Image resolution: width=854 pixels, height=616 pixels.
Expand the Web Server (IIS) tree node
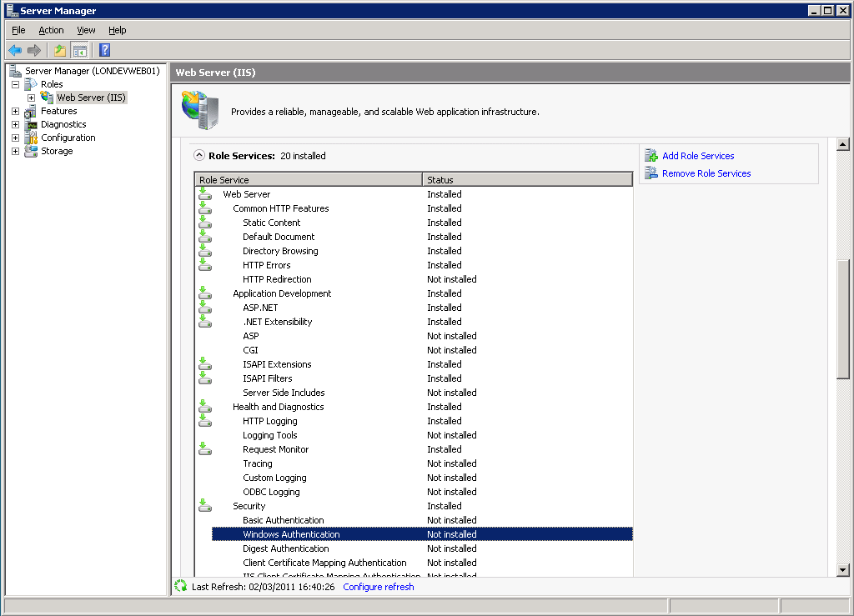[x=31, y=98]
